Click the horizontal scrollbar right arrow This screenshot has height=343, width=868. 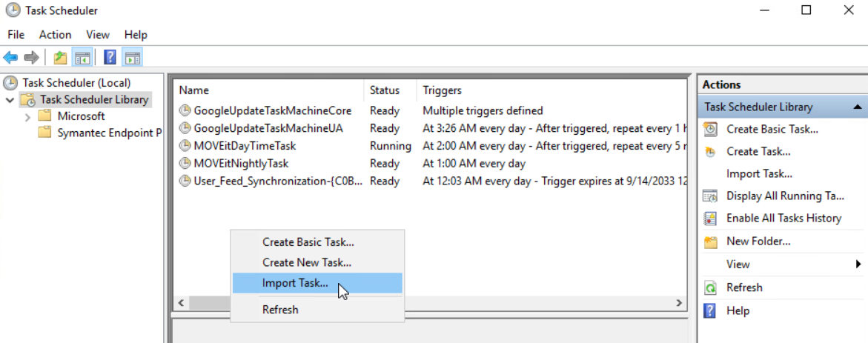(679, 302)
